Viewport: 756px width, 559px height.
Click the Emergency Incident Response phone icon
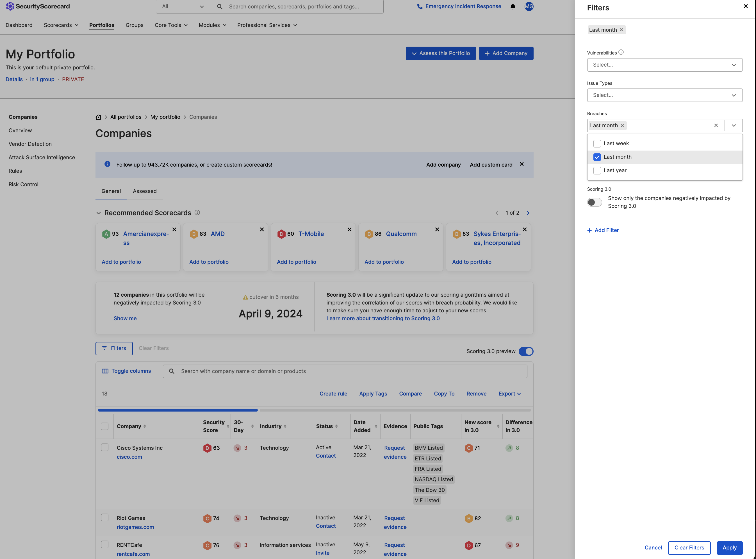click(420, 6)
